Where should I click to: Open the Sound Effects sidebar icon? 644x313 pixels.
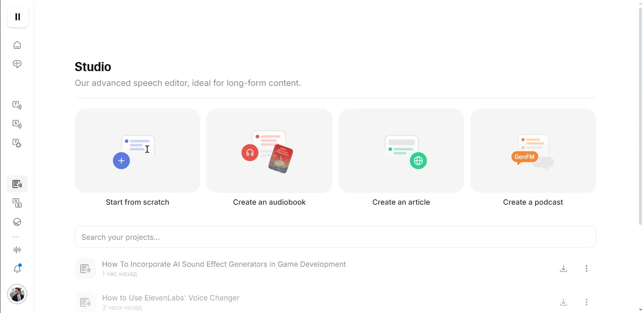17,143
